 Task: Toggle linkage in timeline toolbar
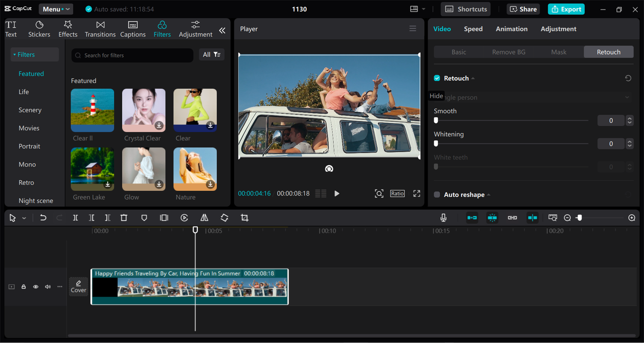pos(512,218)
